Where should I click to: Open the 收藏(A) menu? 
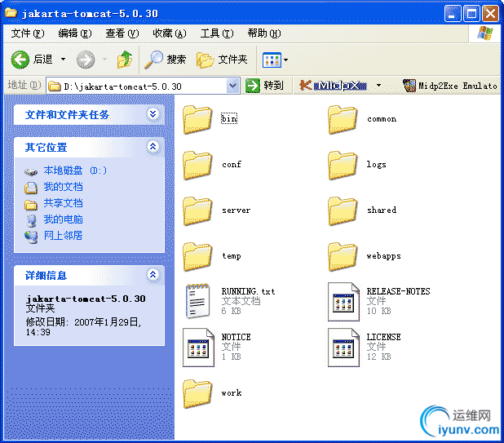click(169, 33)
